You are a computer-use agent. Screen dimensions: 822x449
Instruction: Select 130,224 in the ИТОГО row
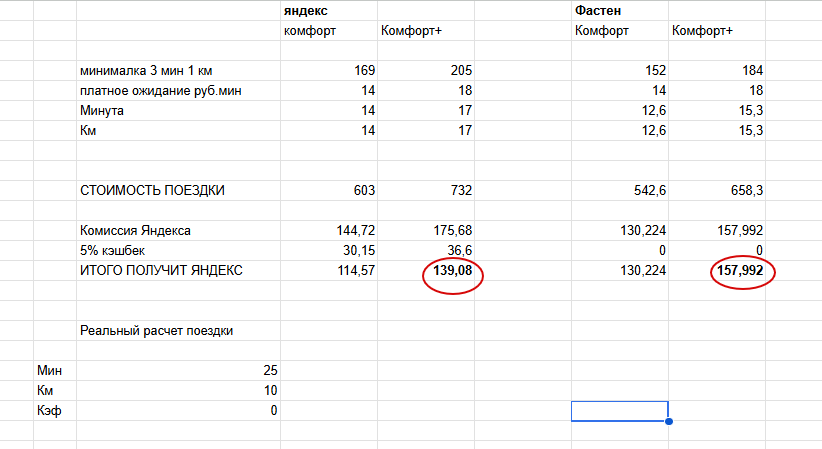tap(643, 270)
